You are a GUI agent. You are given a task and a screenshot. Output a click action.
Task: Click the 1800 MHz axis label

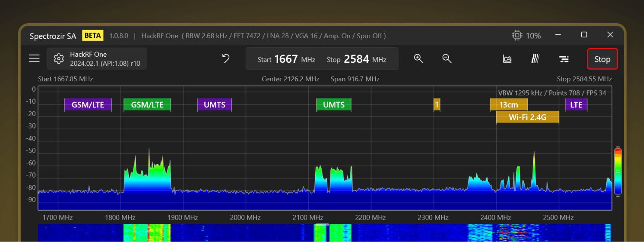point(121,218)
